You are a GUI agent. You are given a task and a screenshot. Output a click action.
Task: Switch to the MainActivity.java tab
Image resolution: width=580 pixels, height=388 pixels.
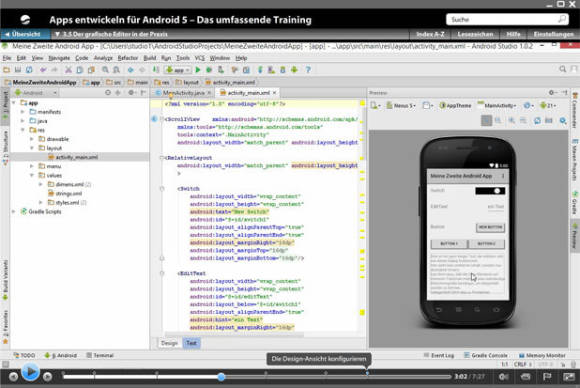tap(183, 93)
